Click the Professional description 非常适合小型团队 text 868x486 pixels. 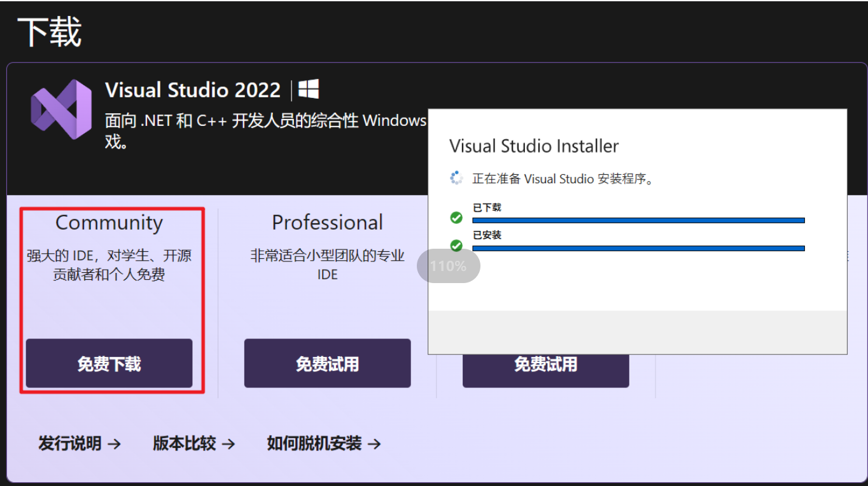327,265
